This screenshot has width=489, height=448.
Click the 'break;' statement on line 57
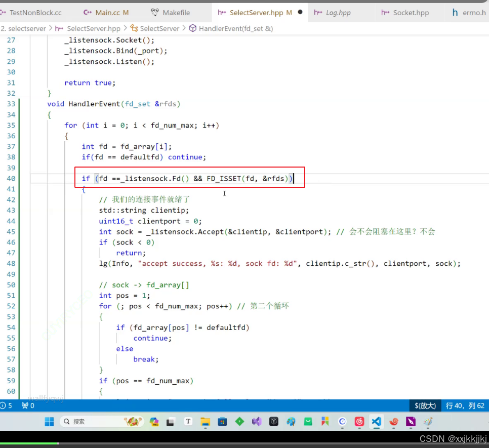coord(146,359)
